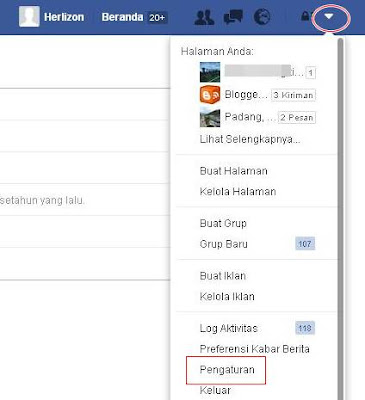Click the account menu dropdown arrow

click(x=329, y=16)
